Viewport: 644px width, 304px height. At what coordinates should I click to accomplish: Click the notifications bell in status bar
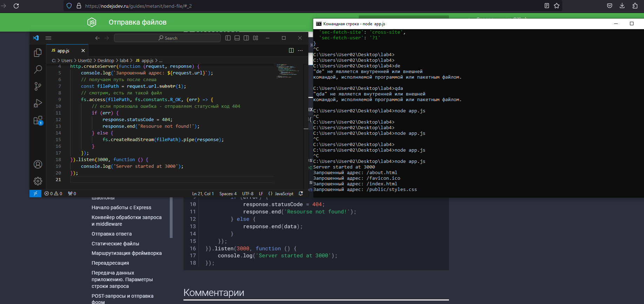tap(301, 193)
